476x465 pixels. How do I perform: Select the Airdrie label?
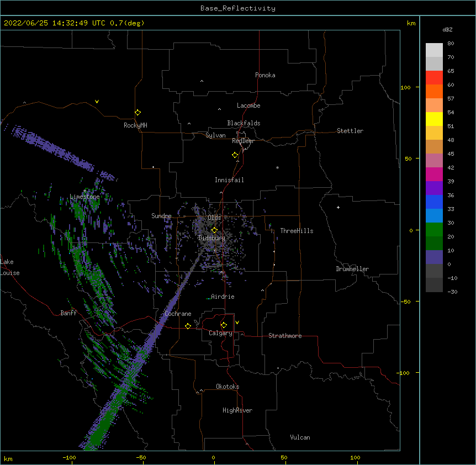223,297
